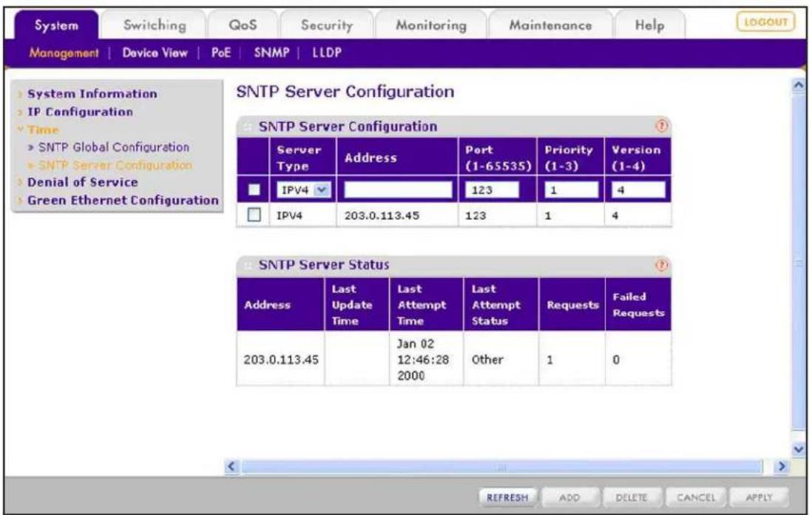
Task: Select Device View submenu item
Action: [x=155, y=53]
